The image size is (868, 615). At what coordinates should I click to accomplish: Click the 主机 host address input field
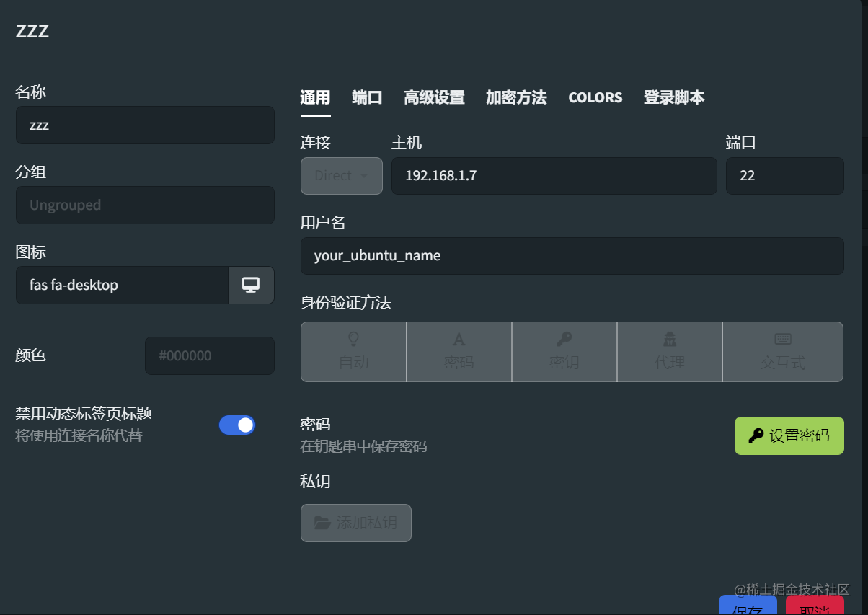[x=554, y=175]
